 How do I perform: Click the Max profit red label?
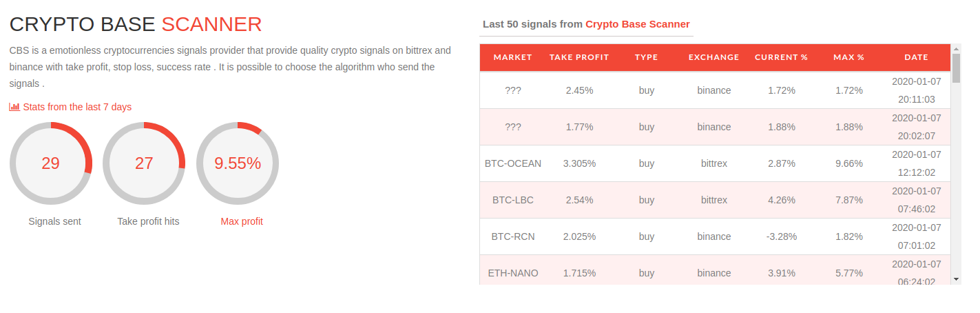pyautogui.click(x=242, y=221)
